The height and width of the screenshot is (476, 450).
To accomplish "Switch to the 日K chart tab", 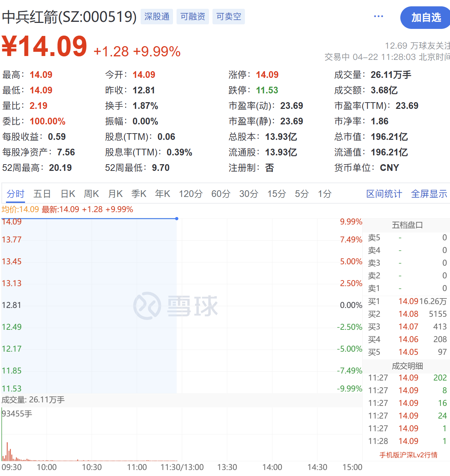I will click(x=68, y=194).
